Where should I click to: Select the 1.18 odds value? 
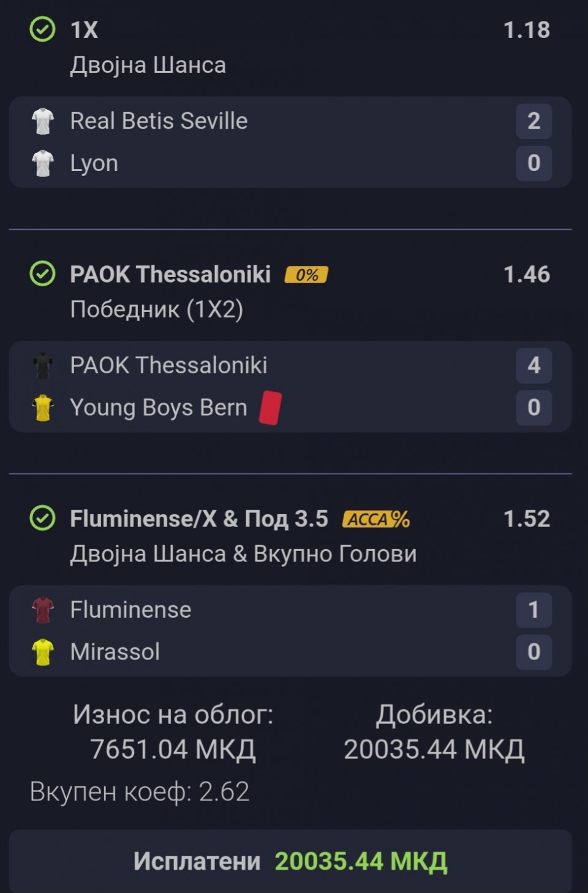pos(526,29)
